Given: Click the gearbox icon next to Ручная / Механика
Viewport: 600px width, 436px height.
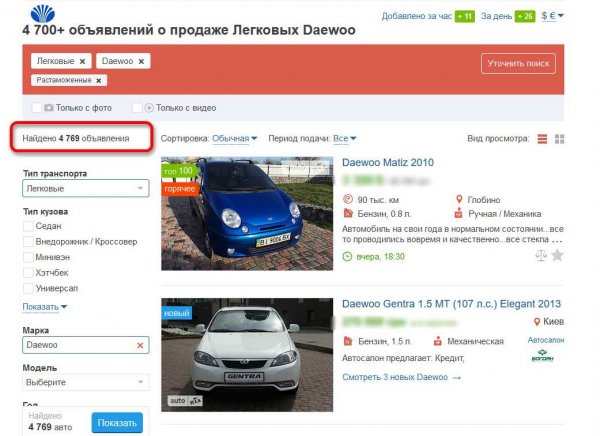Looking at the screenshot, I should 458,213.
